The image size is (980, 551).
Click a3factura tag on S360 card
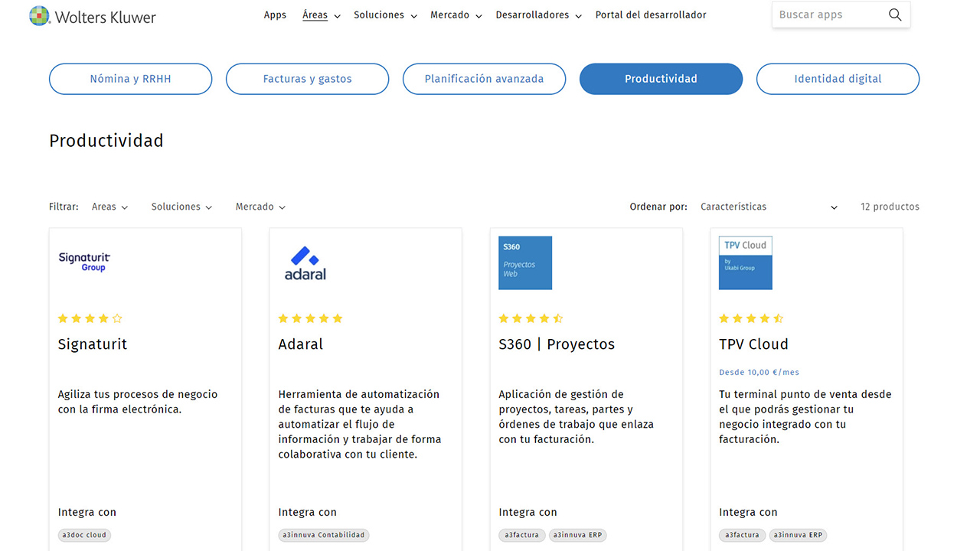pyautogui.click(x=521, y=535)
